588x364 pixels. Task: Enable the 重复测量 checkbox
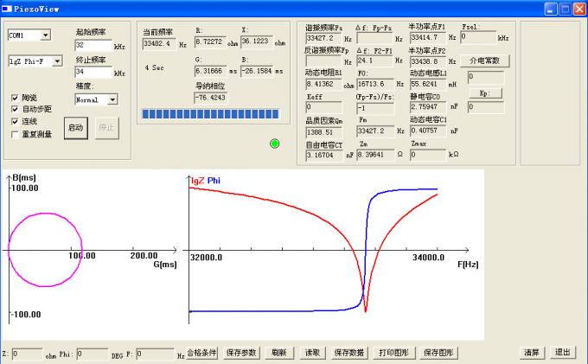click(15, 134)
